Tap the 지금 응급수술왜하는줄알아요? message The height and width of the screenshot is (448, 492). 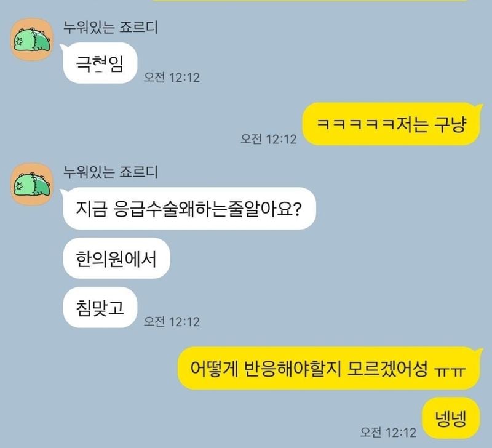189,209
